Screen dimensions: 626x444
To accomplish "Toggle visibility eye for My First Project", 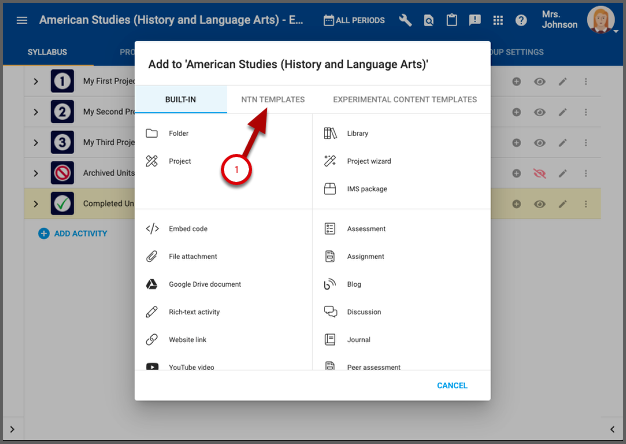I will (x=538, y=81).
